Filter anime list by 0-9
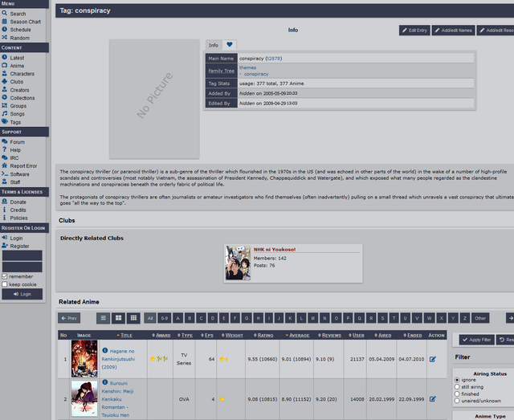The height and width of the screenshot is (420, 514). tap(165, 318)
